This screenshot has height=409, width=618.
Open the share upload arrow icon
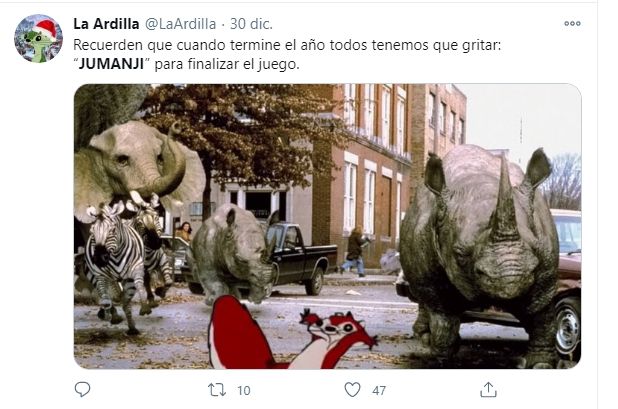(x=488, y=389)
